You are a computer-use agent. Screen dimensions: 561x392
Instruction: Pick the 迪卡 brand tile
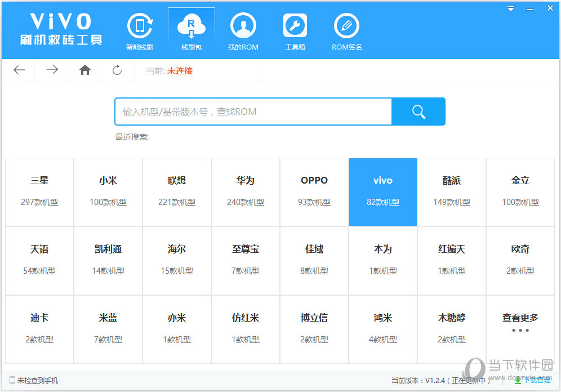[39, 329]
